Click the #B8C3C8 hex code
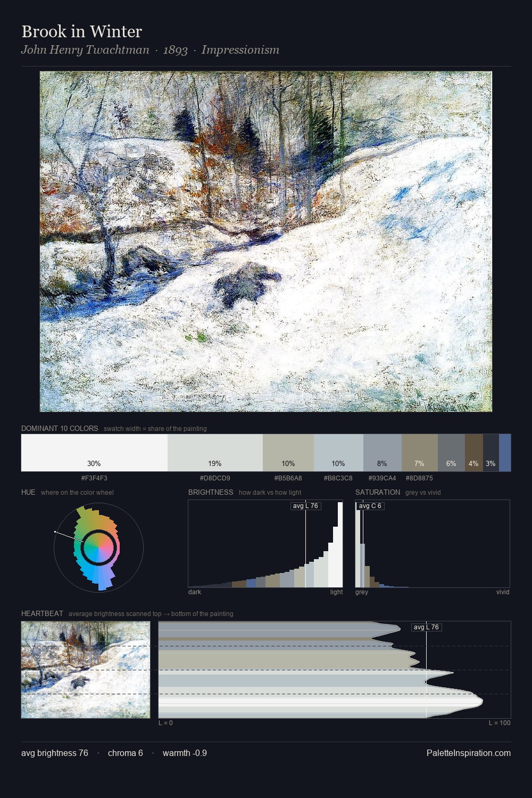The image size is (532, 798). coord(338,478)
